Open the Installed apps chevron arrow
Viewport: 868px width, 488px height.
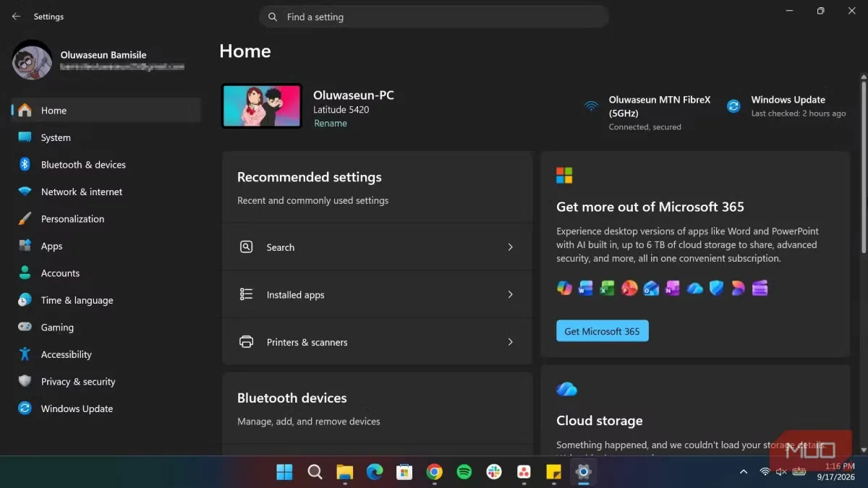point(510,295)
